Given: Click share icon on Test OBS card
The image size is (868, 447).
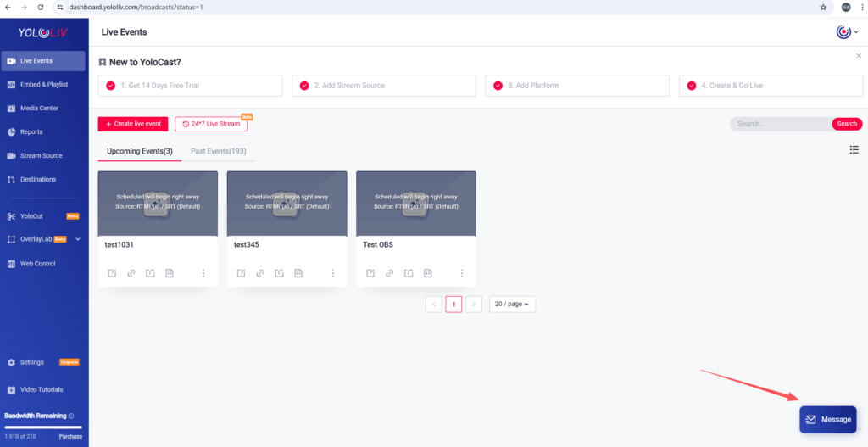Looking at the screenshot, I should pos(409,273).
